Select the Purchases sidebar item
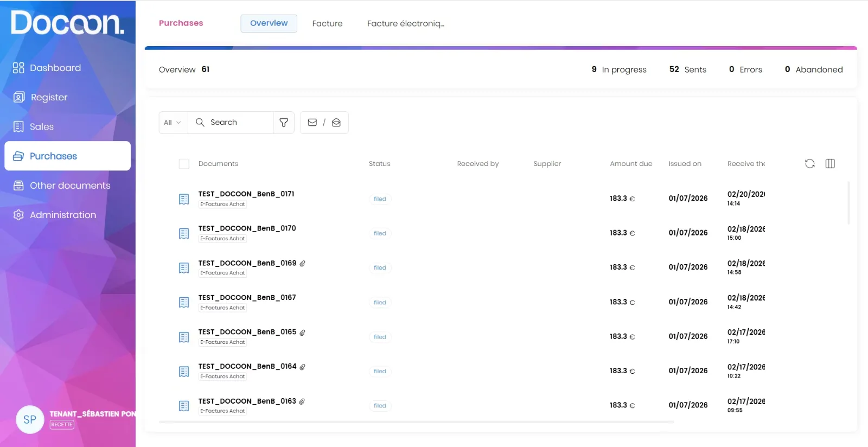Screen dimensions: 868x447 point(67,156)
